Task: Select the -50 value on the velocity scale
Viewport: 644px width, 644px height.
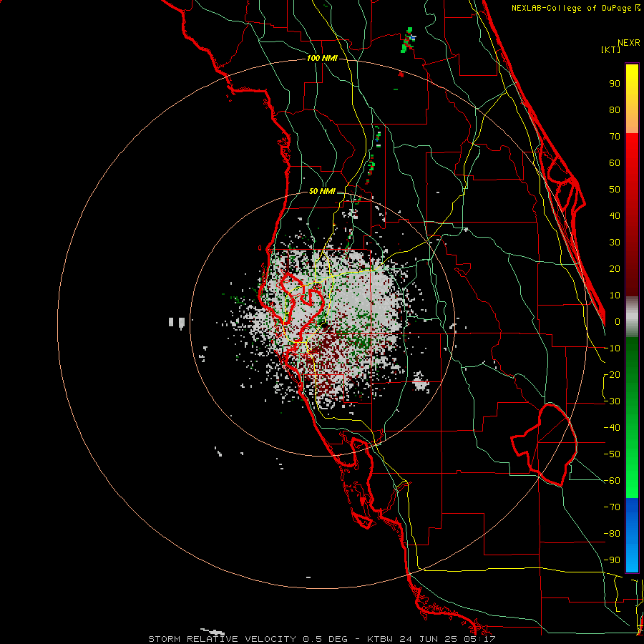Action: pyautogui.click(x=612, y=454)
